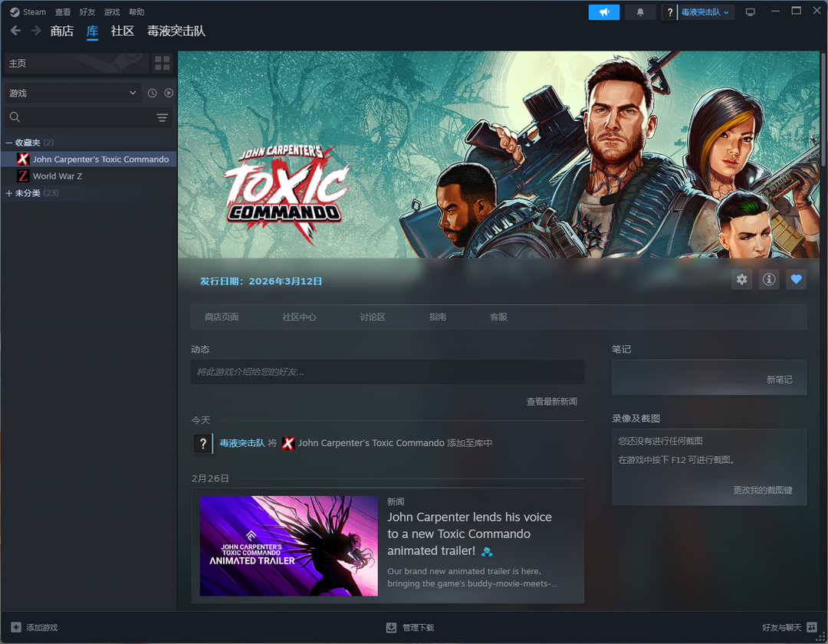Go back with the left arrow

[x=15, y=31]
